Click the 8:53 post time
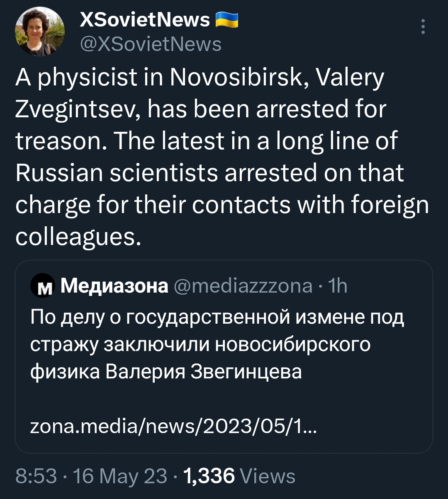Image resolution: width=448 pixels, height=499 pixels. point(35,476)
